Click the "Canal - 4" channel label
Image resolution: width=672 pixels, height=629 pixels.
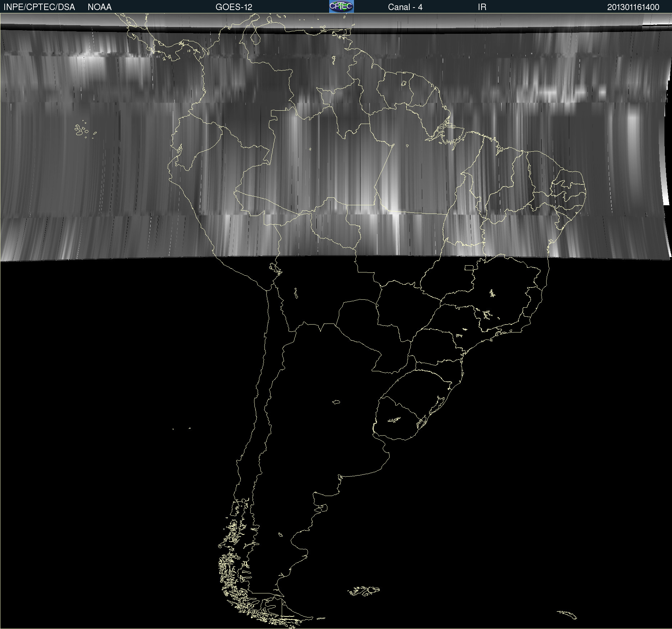[x=405, y=7]
